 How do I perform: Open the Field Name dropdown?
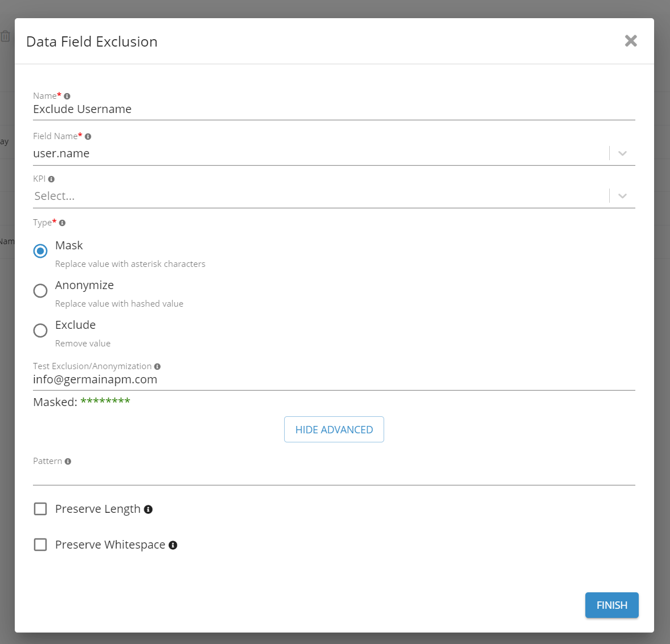[x=622, y=153]
